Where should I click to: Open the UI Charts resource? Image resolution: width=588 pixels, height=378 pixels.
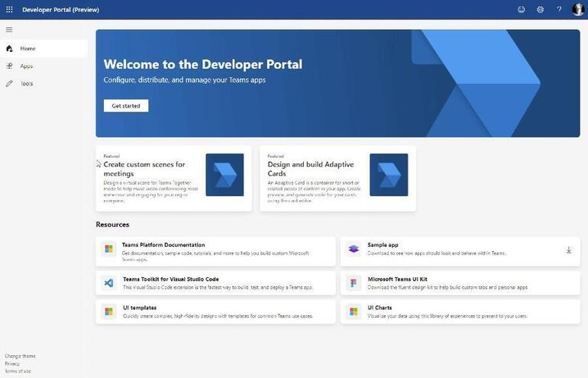(460, 312)
